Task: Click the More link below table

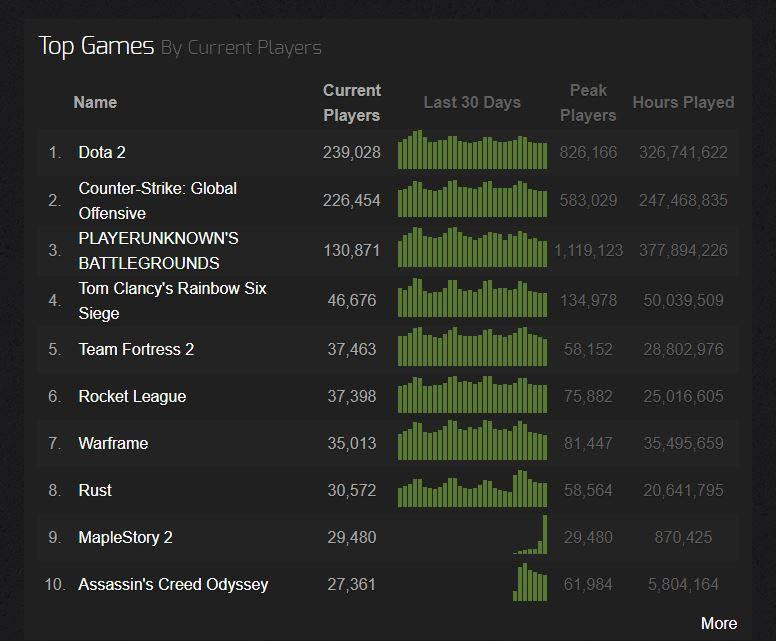Action: click(719, 623)
